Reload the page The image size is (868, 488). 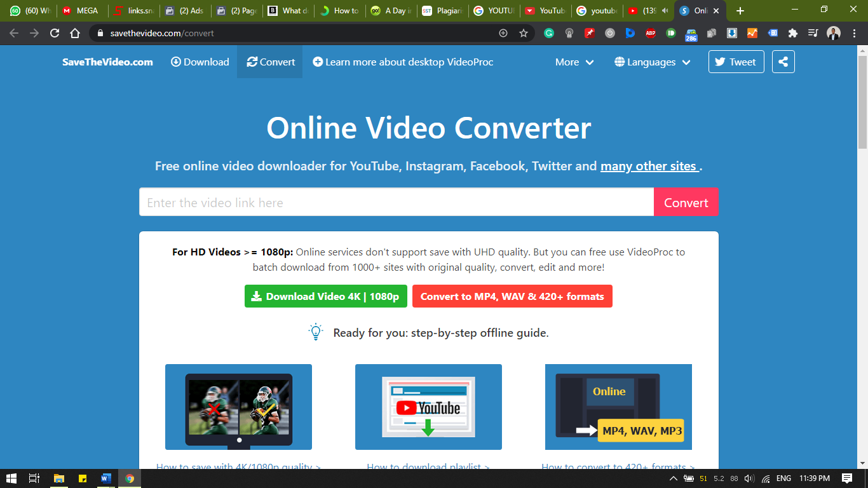(x=55, y=33)
